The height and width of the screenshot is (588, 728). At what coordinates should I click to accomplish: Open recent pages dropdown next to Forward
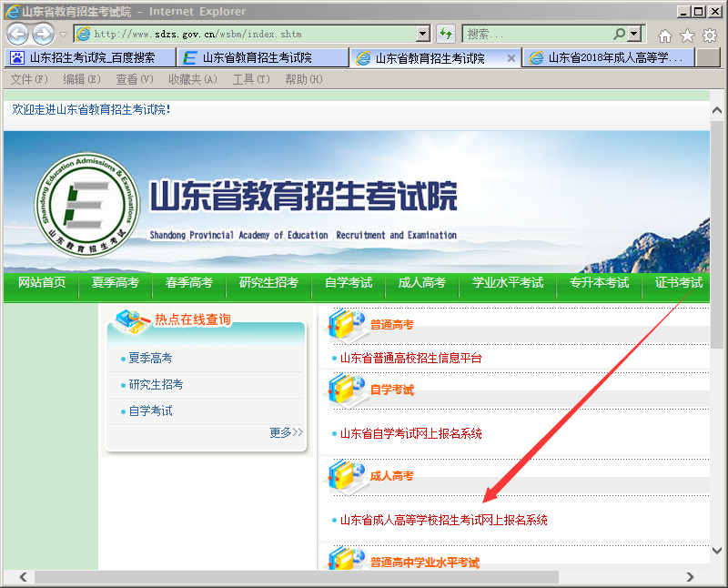[64, 35]
